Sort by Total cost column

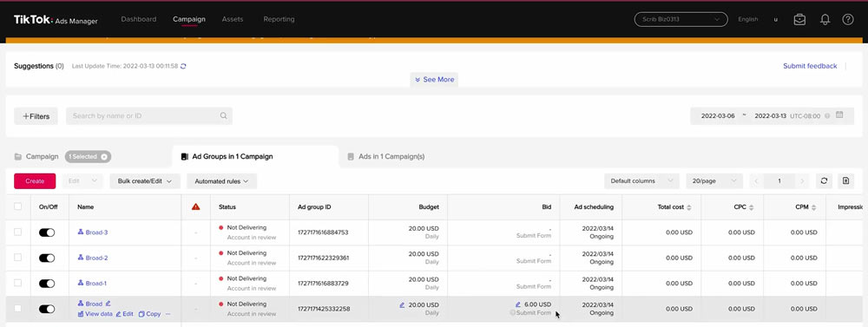pos(689,207)
